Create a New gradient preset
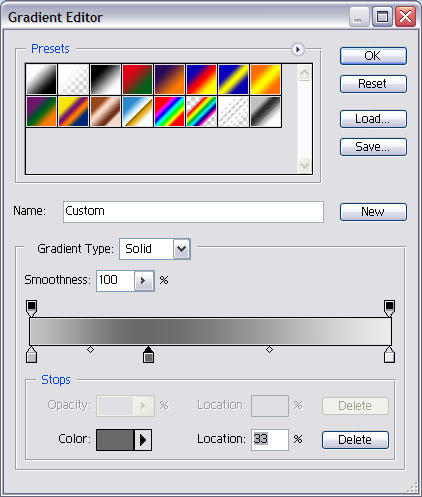This screenshot has width=422, height=497. point(373,212)
